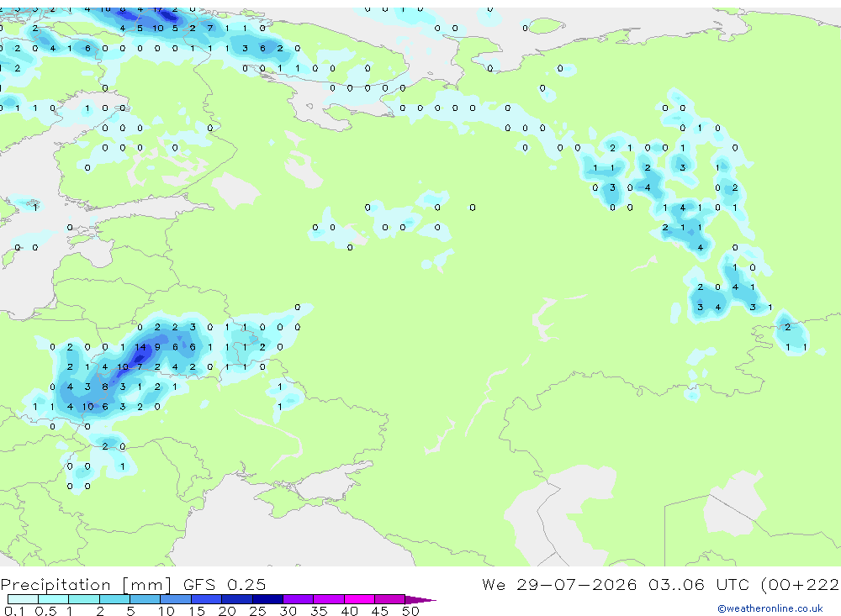Screen dimensions: 841x616
Task: Click the legend tick label '30'
Action: pyautogui.click(x=288, y=611)
